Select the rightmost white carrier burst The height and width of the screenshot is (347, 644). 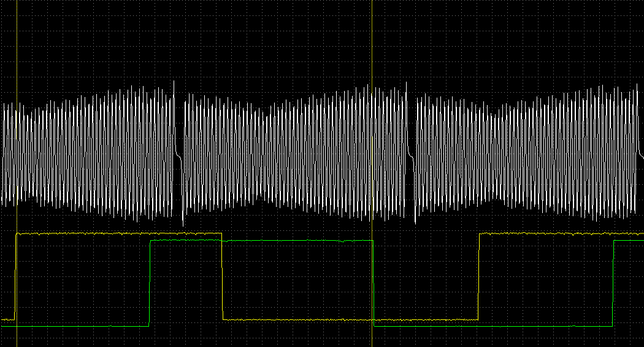527,154
